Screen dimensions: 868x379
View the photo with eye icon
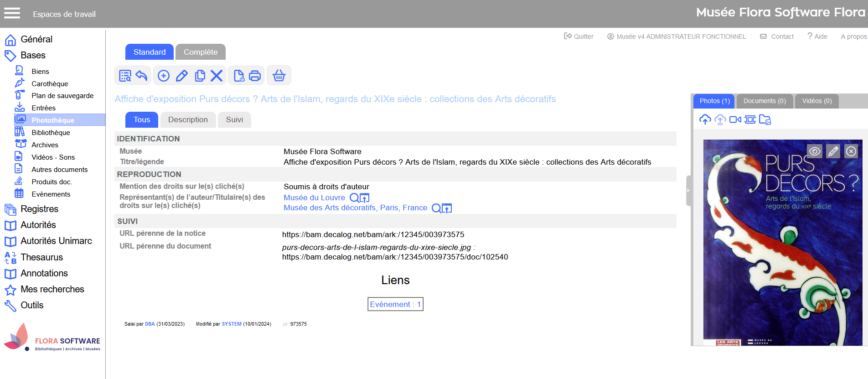[x=815, y=151]
